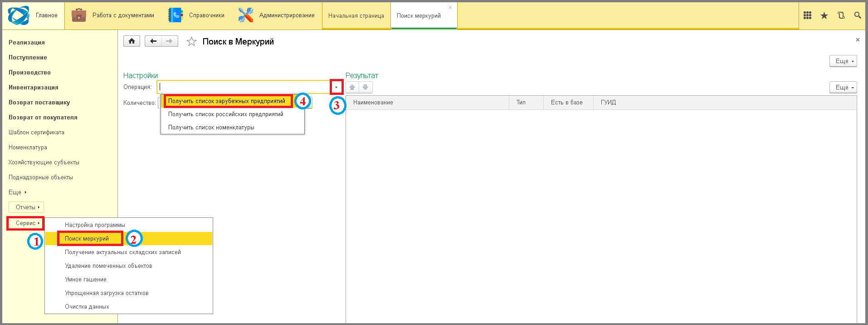This screenshot has height=325, width=868.
Task: Close the Поиск меркурий tab
Action: click(x=450, y=7)
